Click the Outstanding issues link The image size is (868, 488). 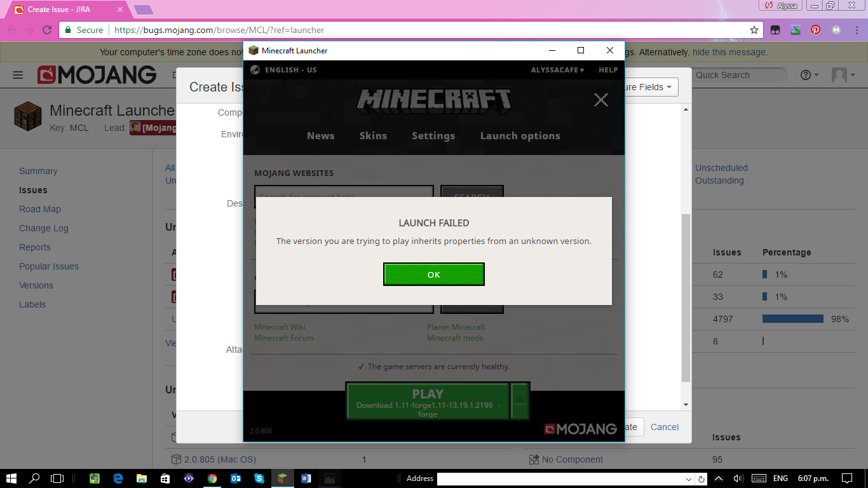tap(719, 180)
